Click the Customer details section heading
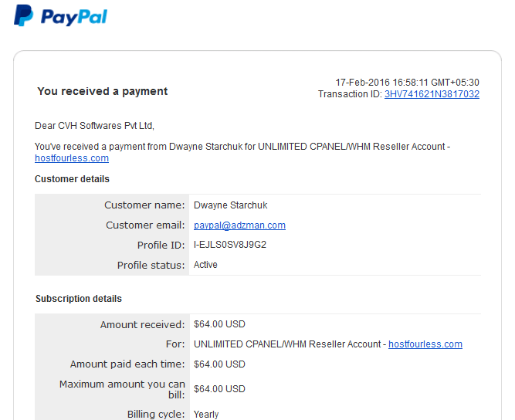515x420 pixels. pos(72,179)
